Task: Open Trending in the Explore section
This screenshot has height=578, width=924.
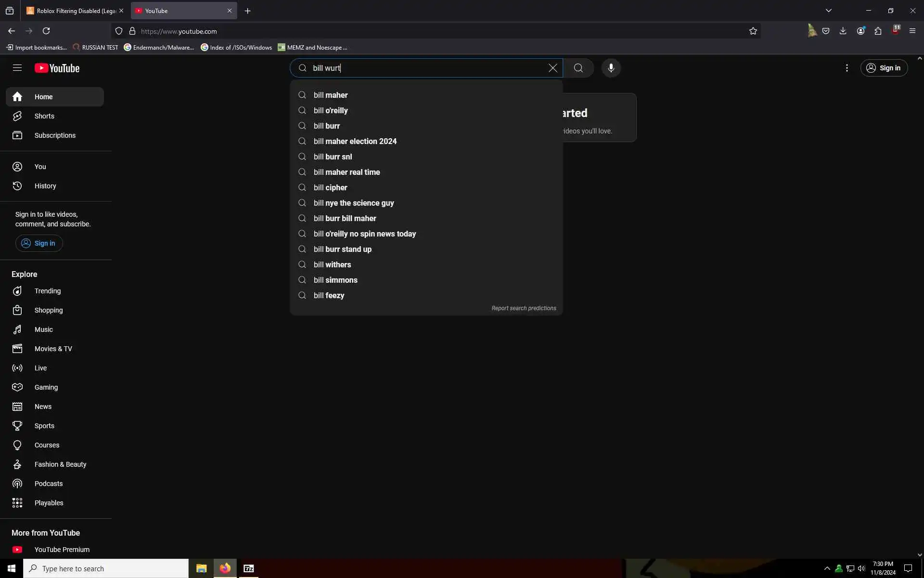Action: pyautogui.click(x=47, y=291)
